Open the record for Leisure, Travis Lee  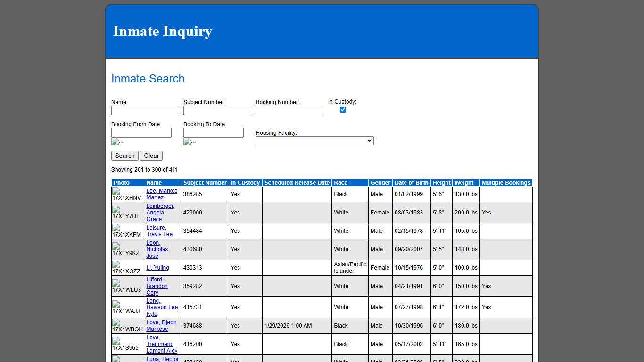point(159,231)
